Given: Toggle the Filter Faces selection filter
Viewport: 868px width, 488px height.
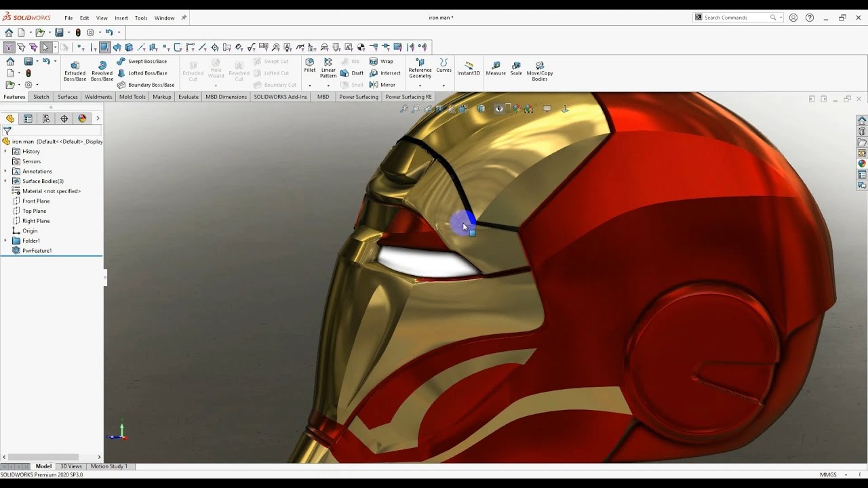Looking at the screenshot, I should [104, 47].
